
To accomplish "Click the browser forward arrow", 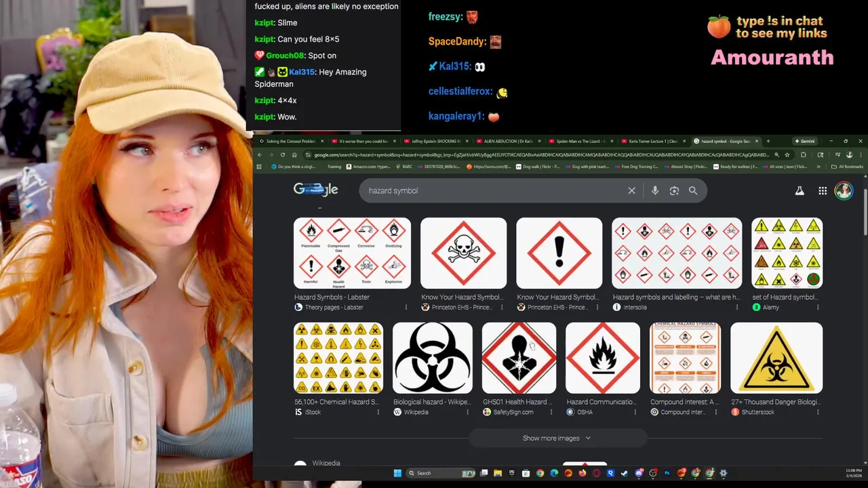I will [271, 155].
